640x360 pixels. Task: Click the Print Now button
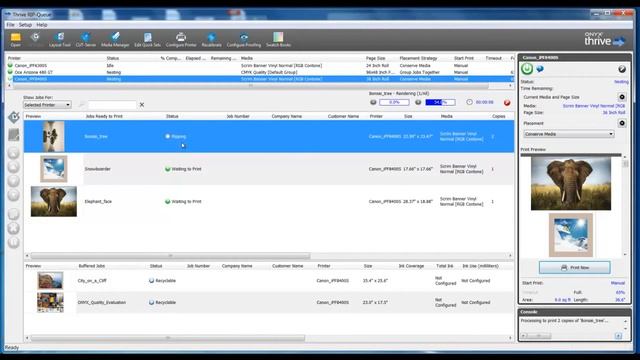[575, 267]
